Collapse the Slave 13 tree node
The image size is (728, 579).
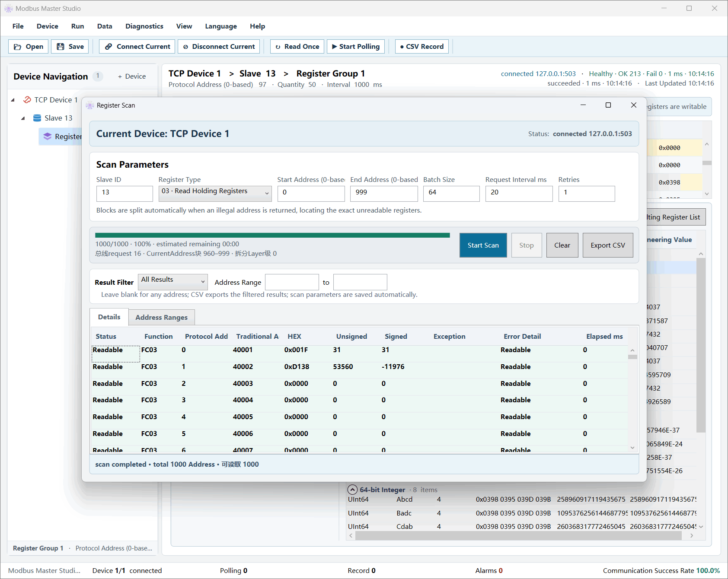point(23,118)
